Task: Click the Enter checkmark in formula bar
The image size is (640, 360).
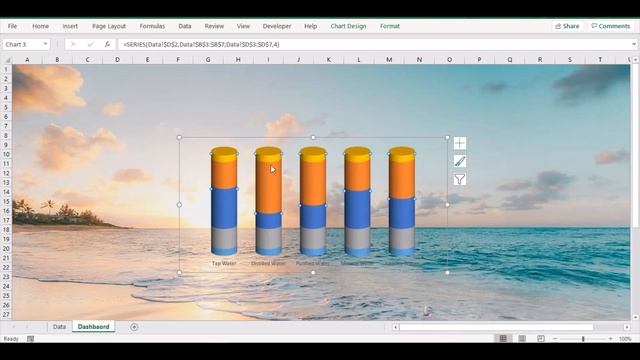Action: pyautogui.click(x=91, y=44)
